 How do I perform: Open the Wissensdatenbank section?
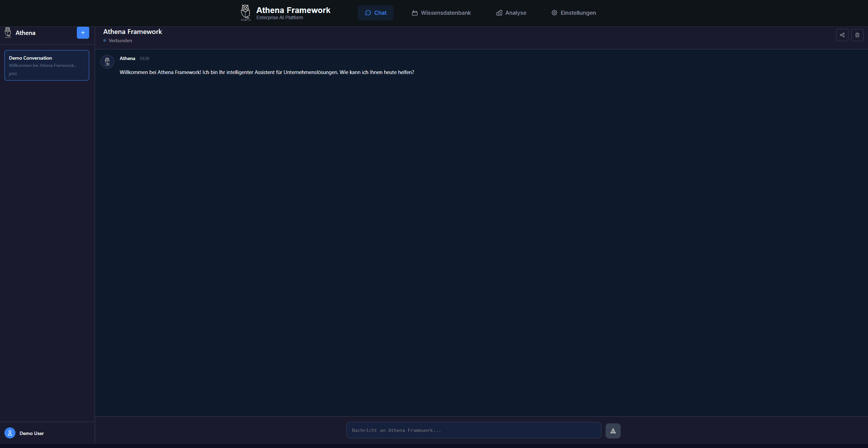coord(441,13)
